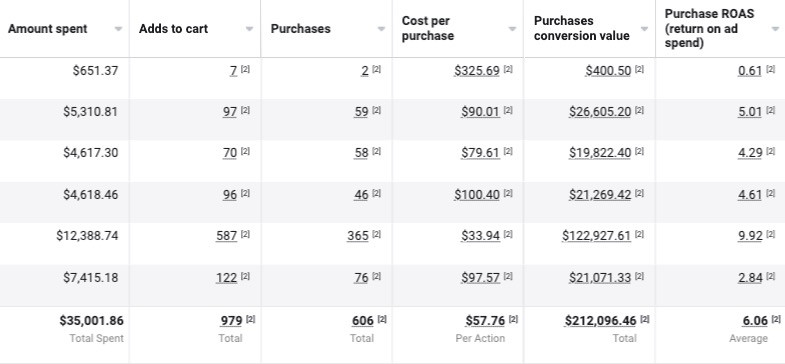
Task: Open the Cost per purchase column dropdown arrow
Action: pos(512,29)
